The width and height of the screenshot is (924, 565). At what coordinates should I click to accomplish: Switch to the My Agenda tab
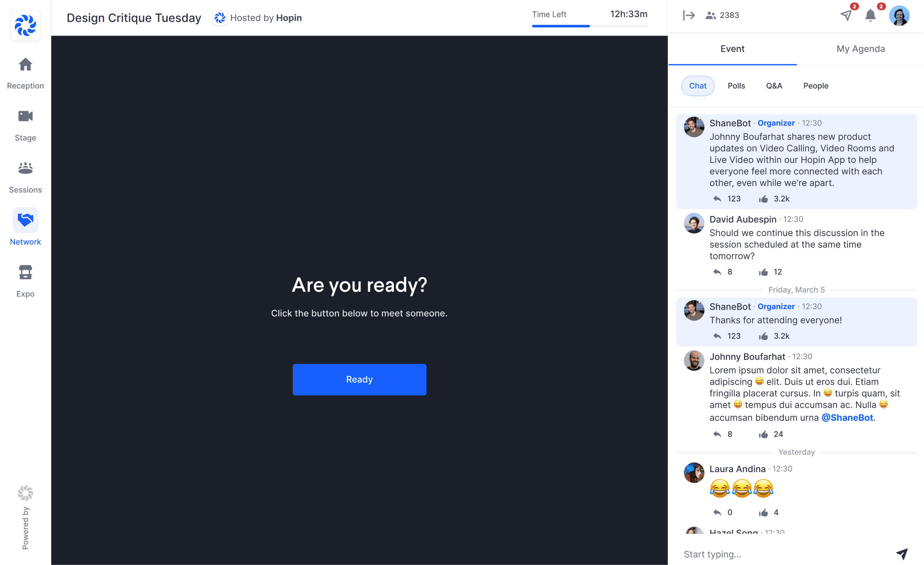click(x=860, y=49)
